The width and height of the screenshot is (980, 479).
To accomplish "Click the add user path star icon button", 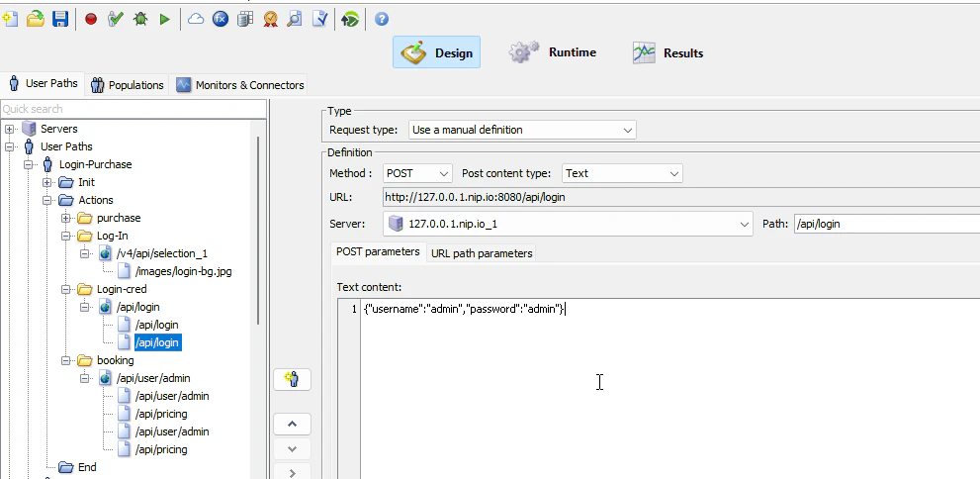I will (x=292, y=379).
